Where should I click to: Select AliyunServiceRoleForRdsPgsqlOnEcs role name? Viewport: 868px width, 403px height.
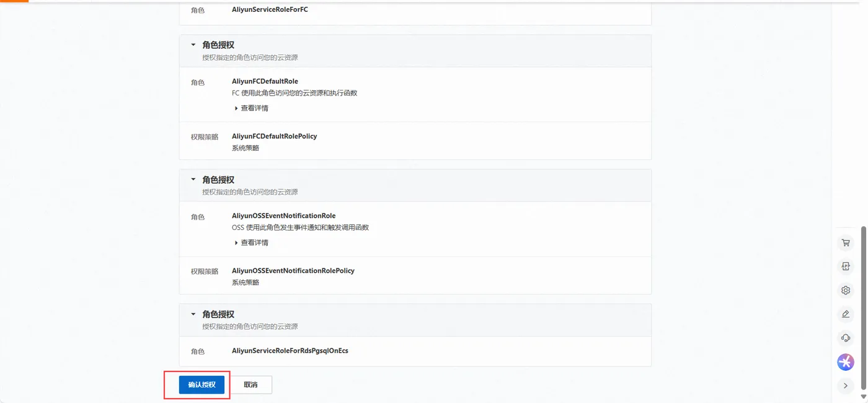[290, 350]
